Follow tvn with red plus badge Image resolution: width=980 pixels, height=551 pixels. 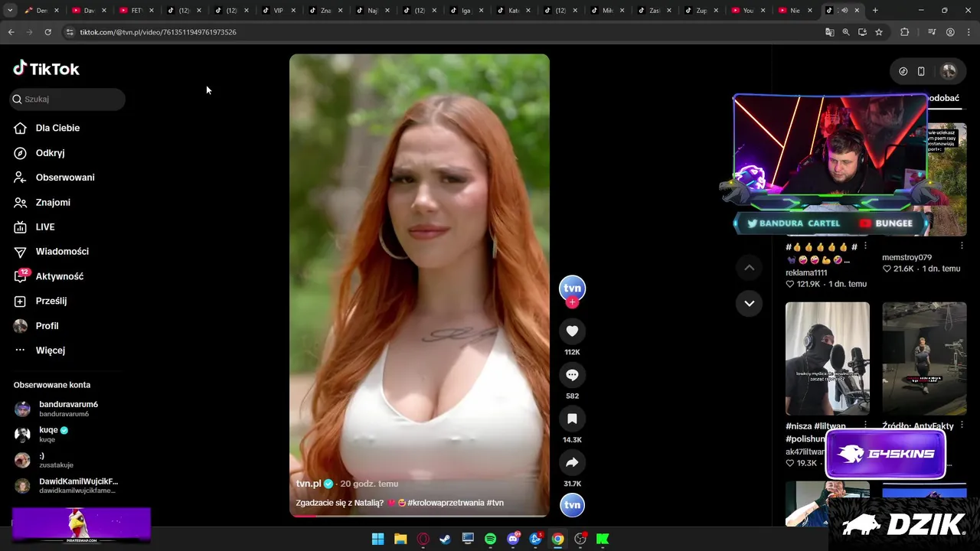572,302
